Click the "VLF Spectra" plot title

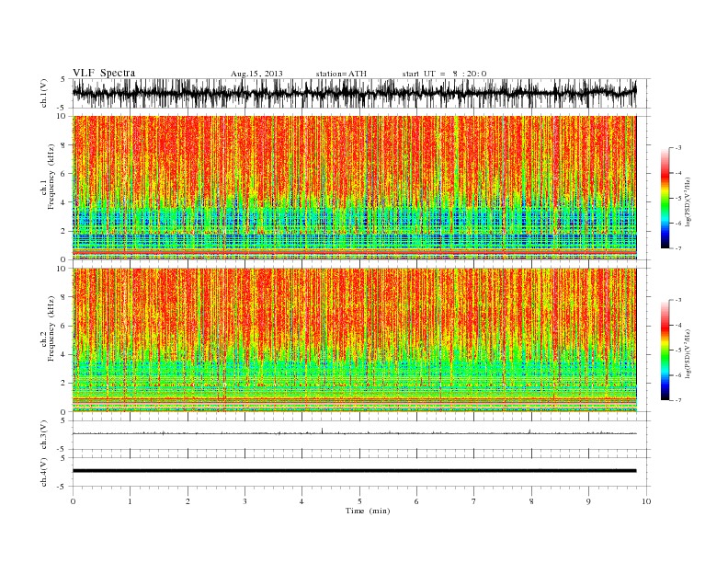pos(104,73)
